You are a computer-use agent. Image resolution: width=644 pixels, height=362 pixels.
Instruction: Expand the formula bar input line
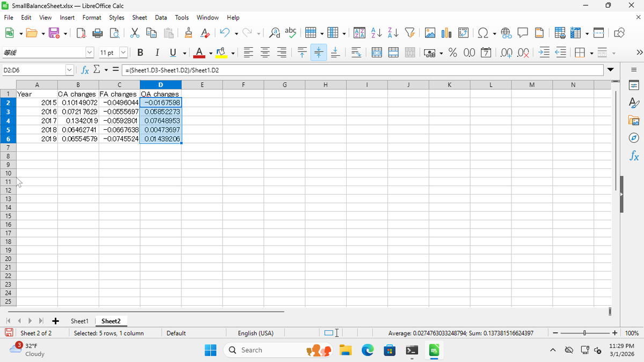pos(610,70)
